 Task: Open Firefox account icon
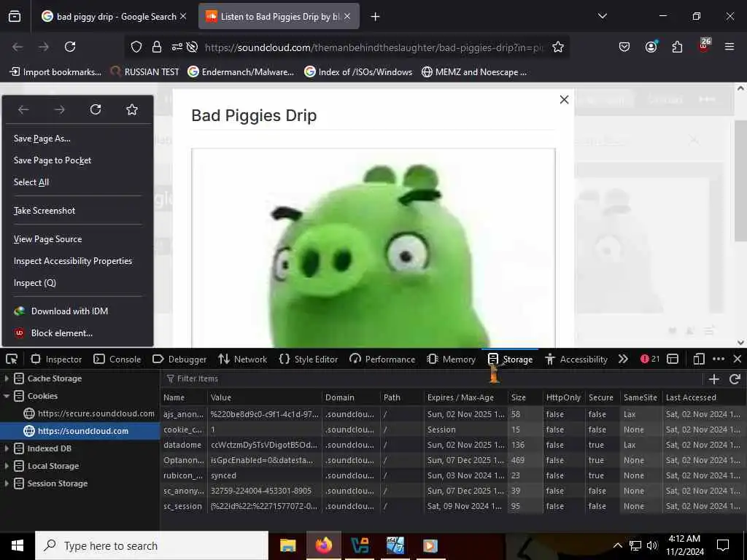651,47
